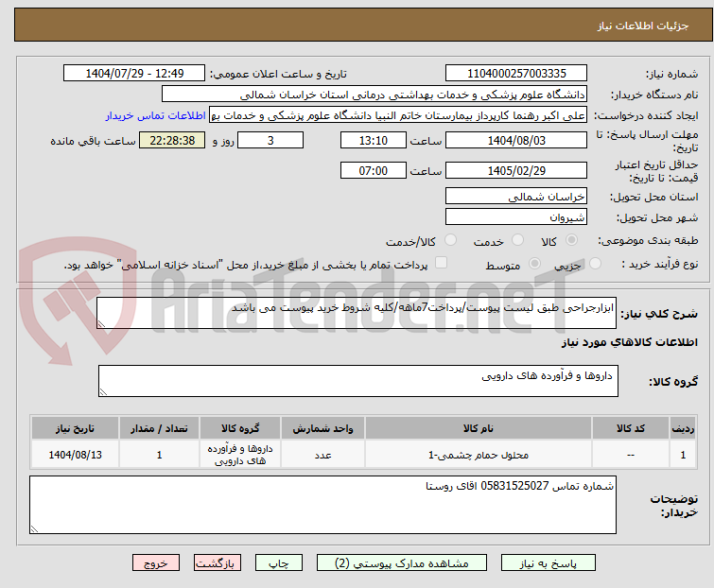Click the تاریخ نیاز column header
This screenshot has height=588, width=714.
click(x=75, y=428)
